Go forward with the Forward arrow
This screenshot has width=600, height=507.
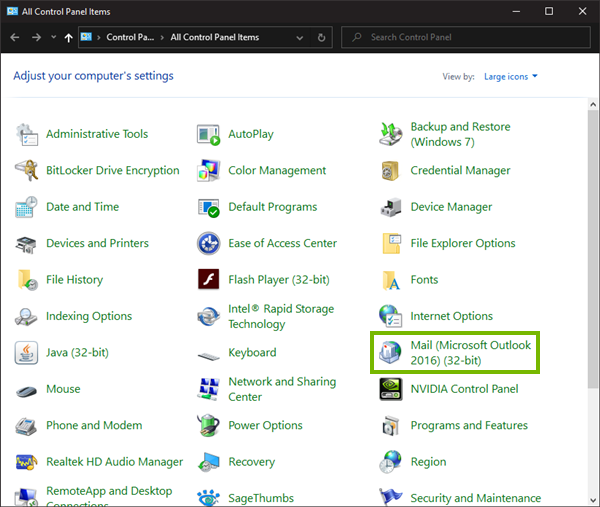point(36,37)
